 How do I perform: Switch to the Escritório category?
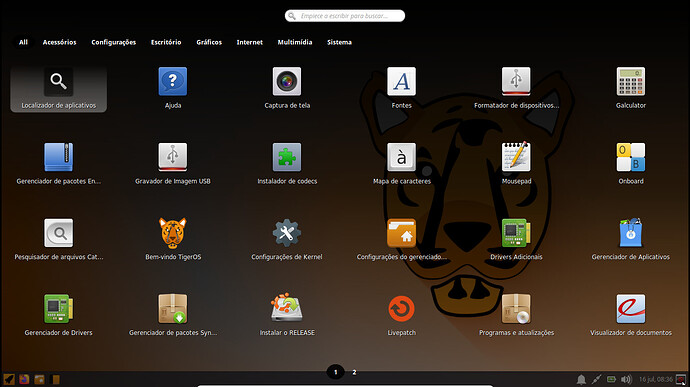pyautogui.click(x=166, y=42)
